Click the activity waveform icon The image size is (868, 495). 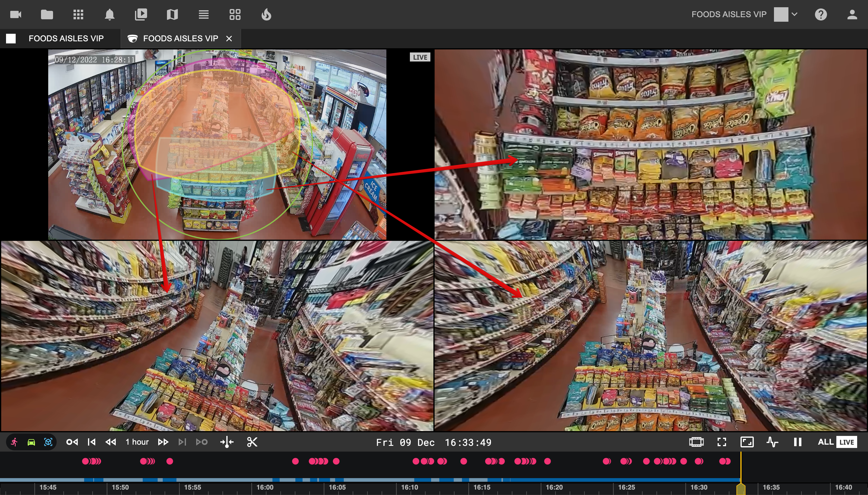pyautogui.click(x=772, y=442)
